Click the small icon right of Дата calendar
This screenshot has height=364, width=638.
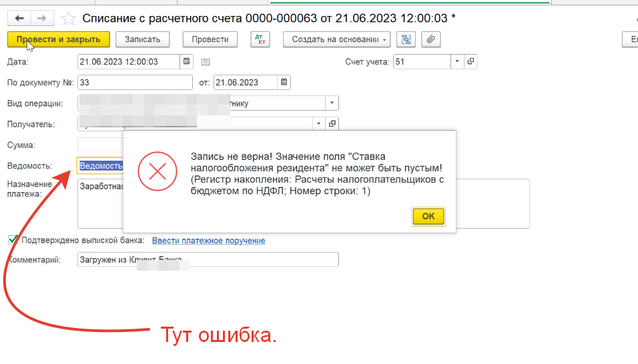206,62
